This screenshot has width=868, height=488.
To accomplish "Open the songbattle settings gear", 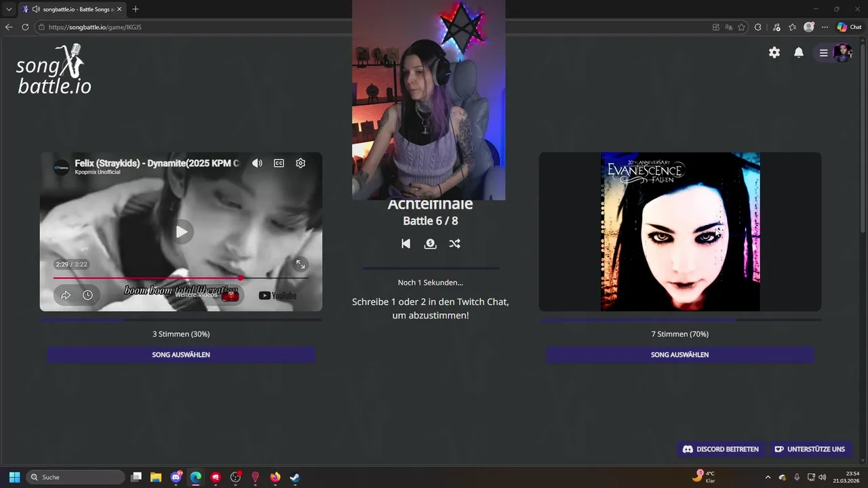I will (774, 52).
